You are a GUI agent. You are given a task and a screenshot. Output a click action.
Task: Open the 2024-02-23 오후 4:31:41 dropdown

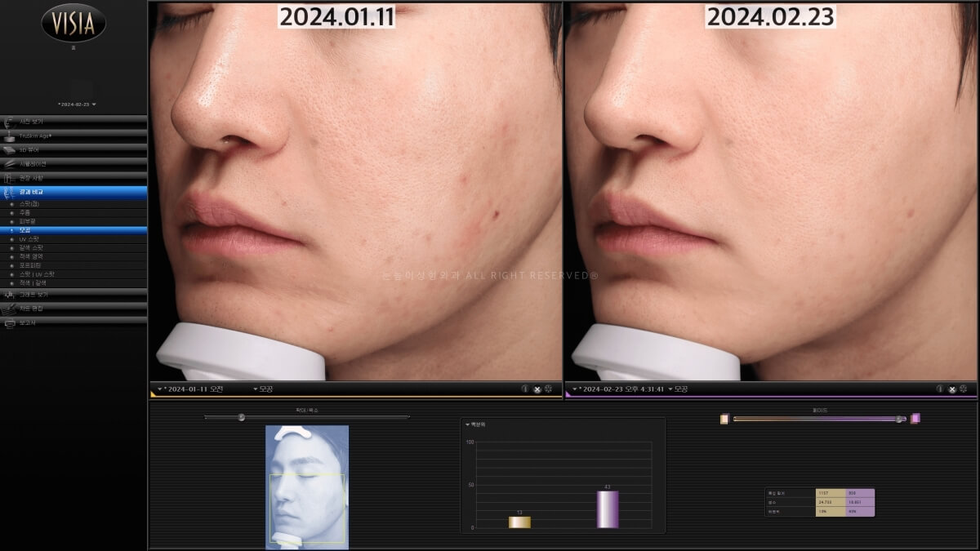[617, 389]
